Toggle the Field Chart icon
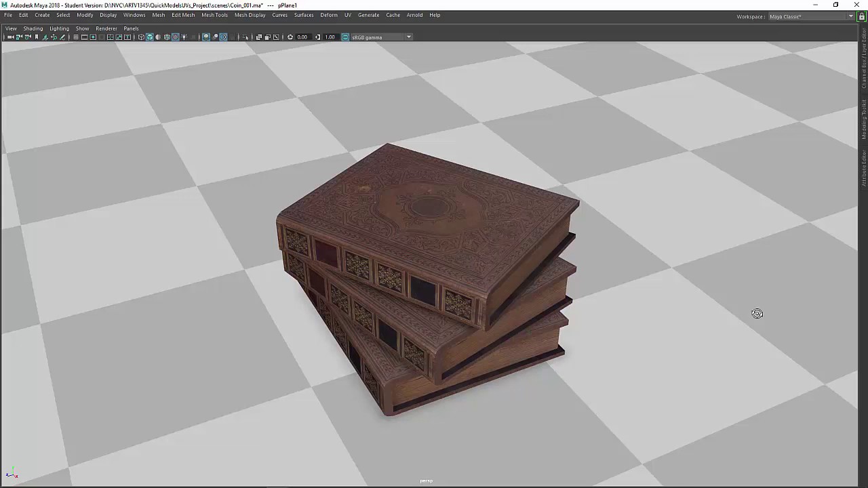 [111, 37]
